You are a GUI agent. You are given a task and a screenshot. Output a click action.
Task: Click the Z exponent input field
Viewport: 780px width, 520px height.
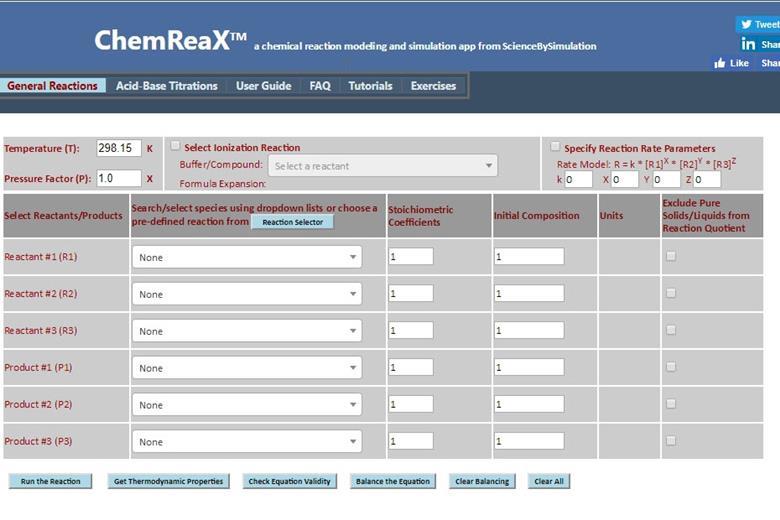(707, 180)
